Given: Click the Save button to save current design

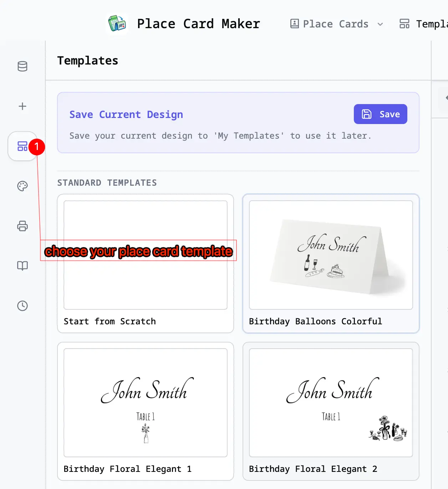Looking at the screenshot, I should coord(380,114).
